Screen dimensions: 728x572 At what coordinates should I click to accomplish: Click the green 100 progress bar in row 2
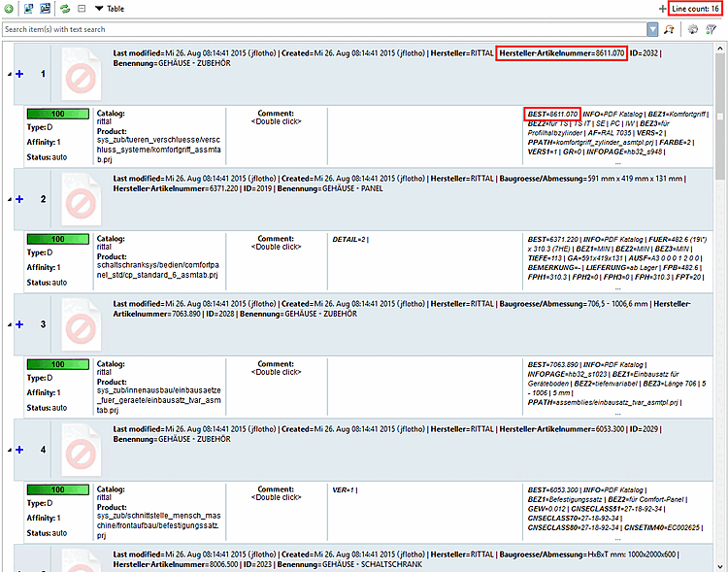coord(57,239)
